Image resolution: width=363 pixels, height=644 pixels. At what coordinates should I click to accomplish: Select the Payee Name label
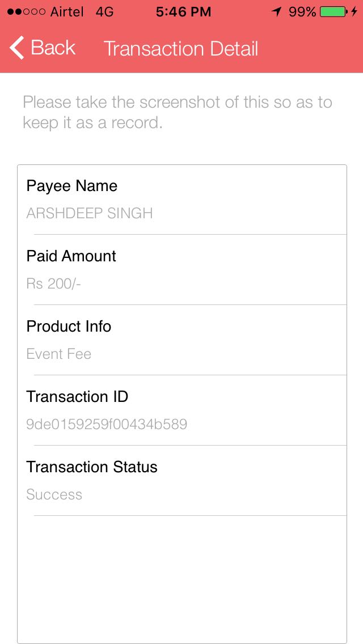tap(72, 186)
